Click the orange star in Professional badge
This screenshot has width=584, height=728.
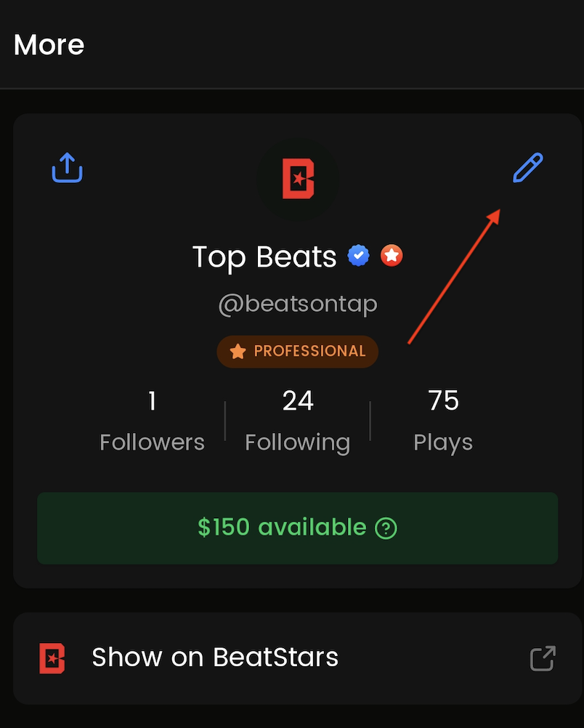pos(238,352)
